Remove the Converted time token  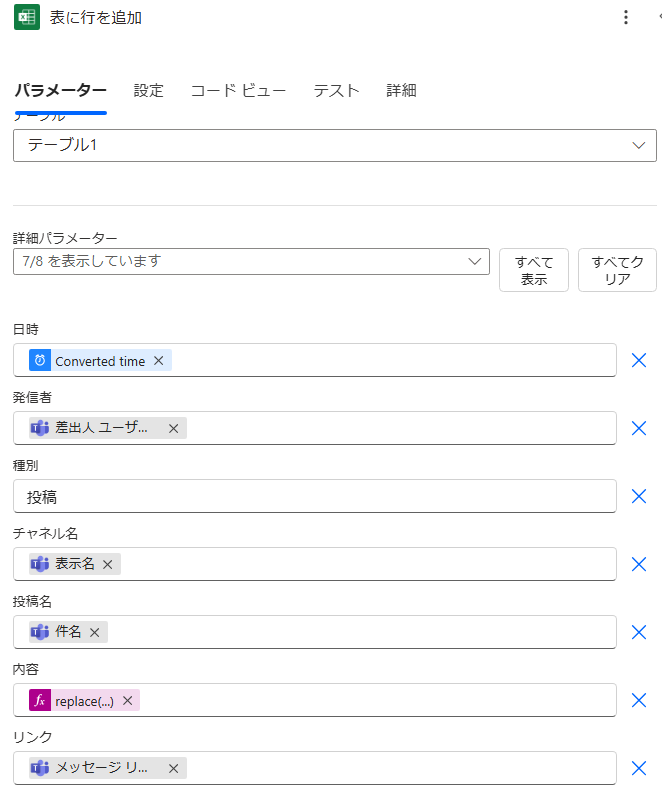click(158, 361)
